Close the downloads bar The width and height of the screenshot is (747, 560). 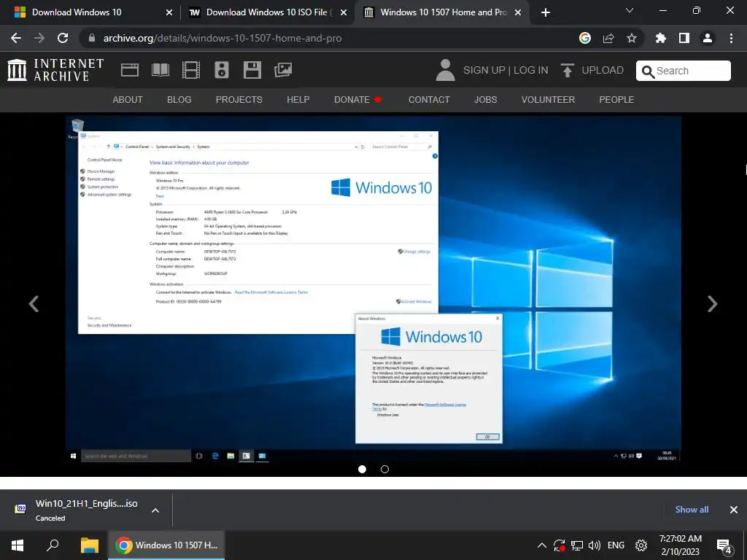tap(734, 510)
